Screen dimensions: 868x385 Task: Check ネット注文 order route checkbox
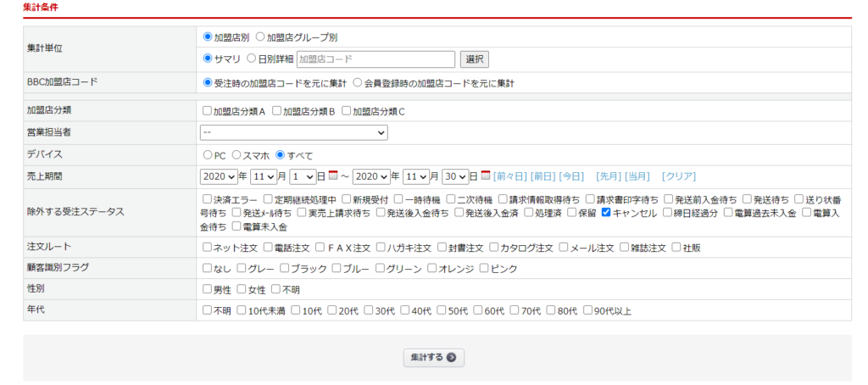[x=207, y=247]
